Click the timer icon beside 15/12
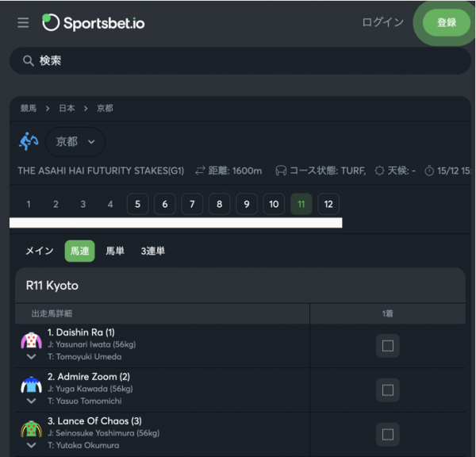This screenshot has width=476, height=457. pos(429,171)
